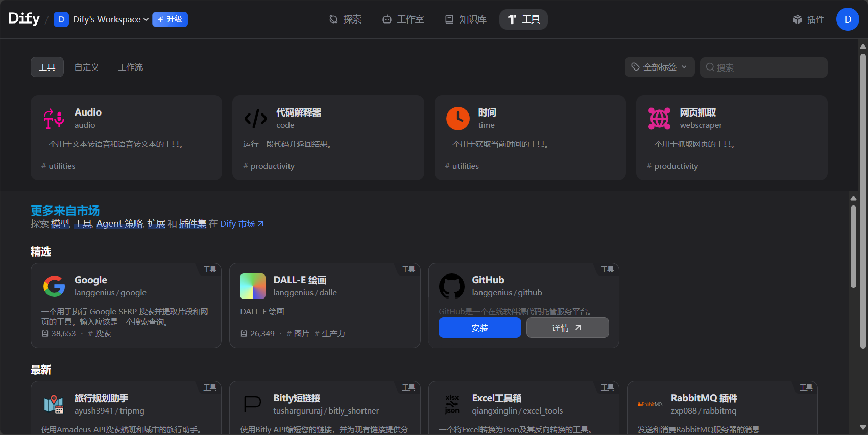Open the Dify 市场 marketplace link
The width and height of the screenshot is (868, 435).
[242, 224]
